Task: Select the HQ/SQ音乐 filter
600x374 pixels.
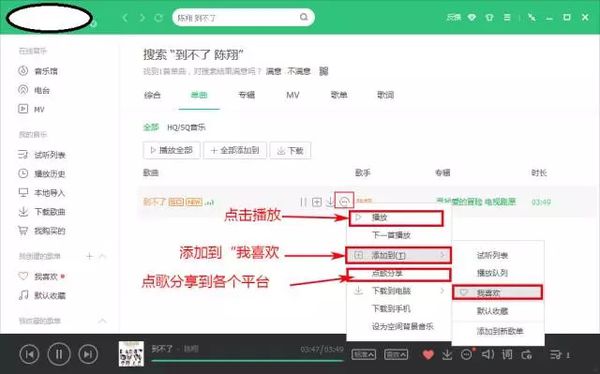Action: (186, 127)
